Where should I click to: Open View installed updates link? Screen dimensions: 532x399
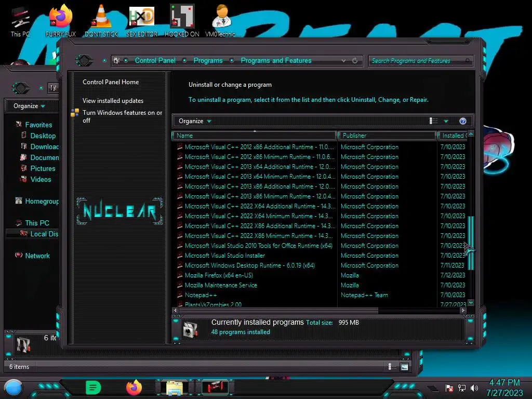tap(113, 100)
